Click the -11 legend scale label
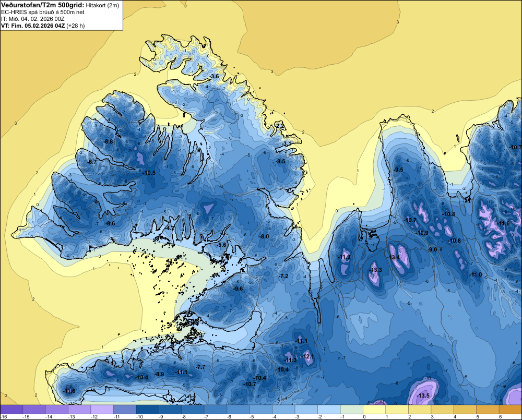 tap(116, 417)
